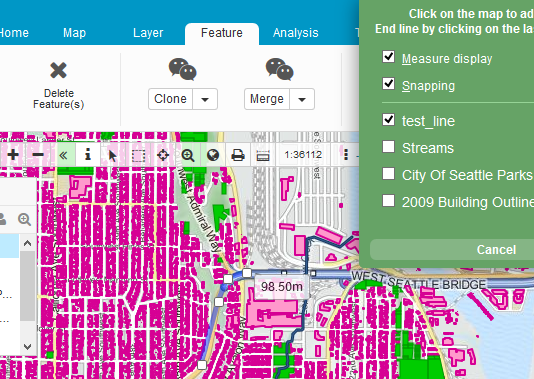
Task: Cancel the line drawing
Action: (496, 250)
